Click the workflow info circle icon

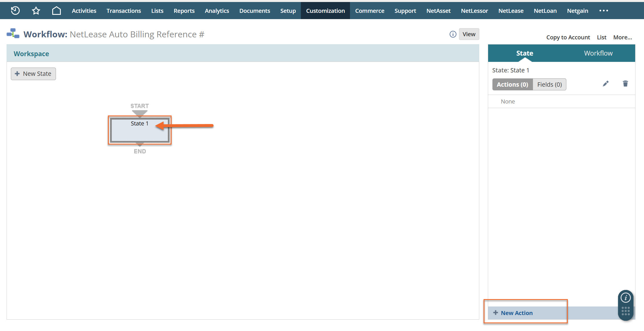453,34
